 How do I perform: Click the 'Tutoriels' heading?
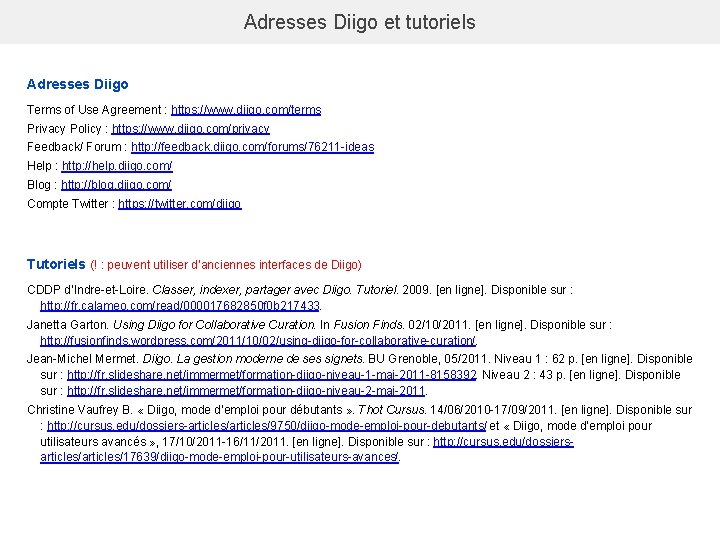(56, 264)
